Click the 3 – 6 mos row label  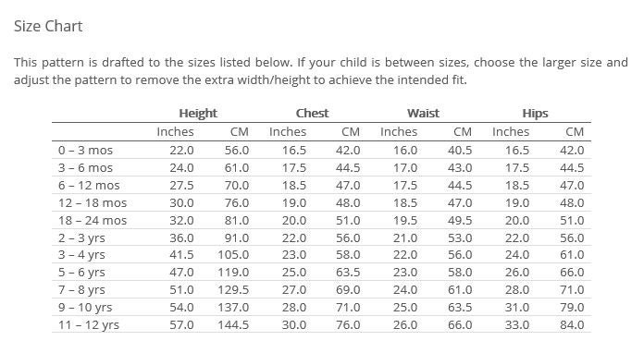[85, 167]
